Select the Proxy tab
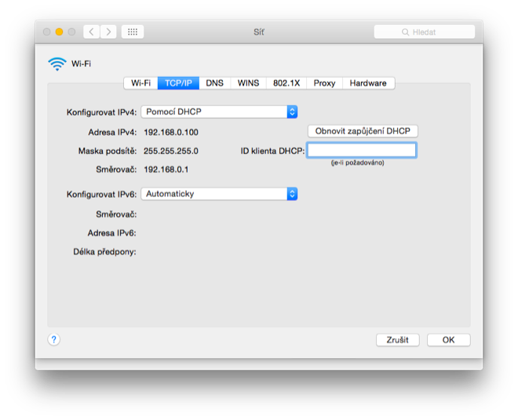This screenshot has width=518, height=420. click(324, 83)
